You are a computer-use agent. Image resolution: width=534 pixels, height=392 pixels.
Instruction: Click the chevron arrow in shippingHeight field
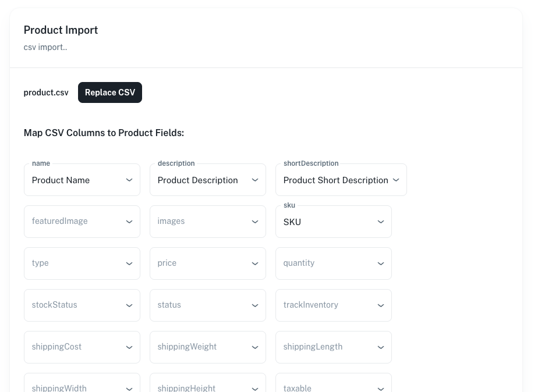pos(255,389)
